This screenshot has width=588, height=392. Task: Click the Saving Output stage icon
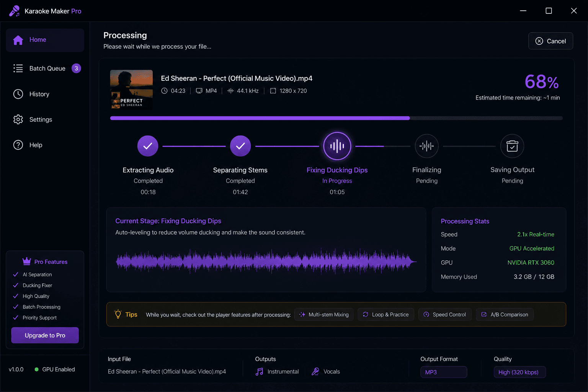[512, 146]
